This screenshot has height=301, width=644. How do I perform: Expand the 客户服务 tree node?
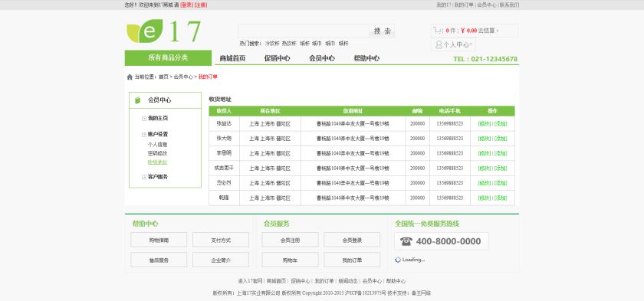click(x=144, y=177)
